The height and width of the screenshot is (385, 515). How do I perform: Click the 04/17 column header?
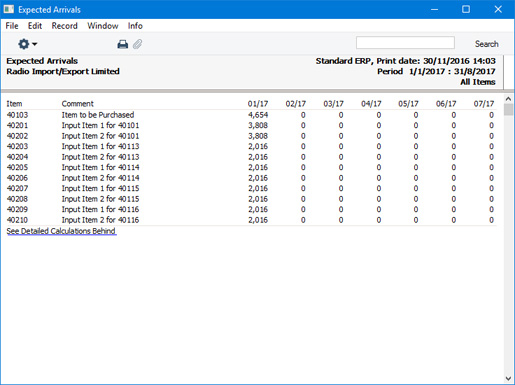[x=371, y=104]
